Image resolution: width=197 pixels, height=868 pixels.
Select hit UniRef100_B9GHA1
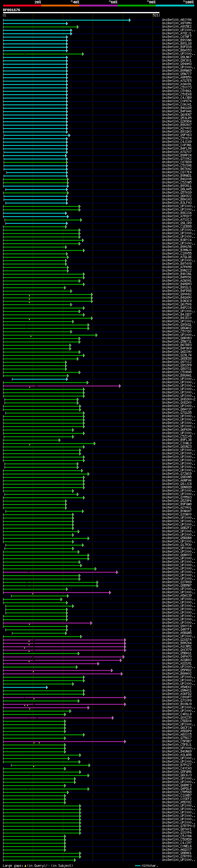tap(176, 375)
